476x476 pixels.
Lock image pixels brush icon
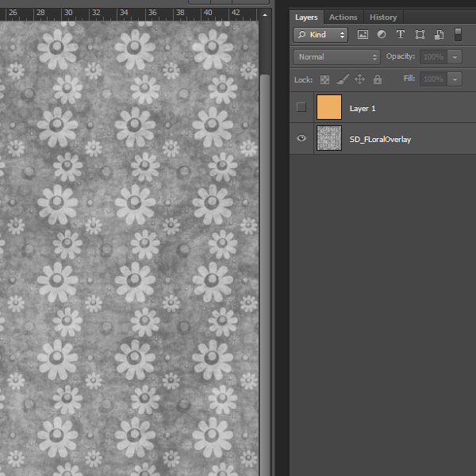tap(343, 79)
